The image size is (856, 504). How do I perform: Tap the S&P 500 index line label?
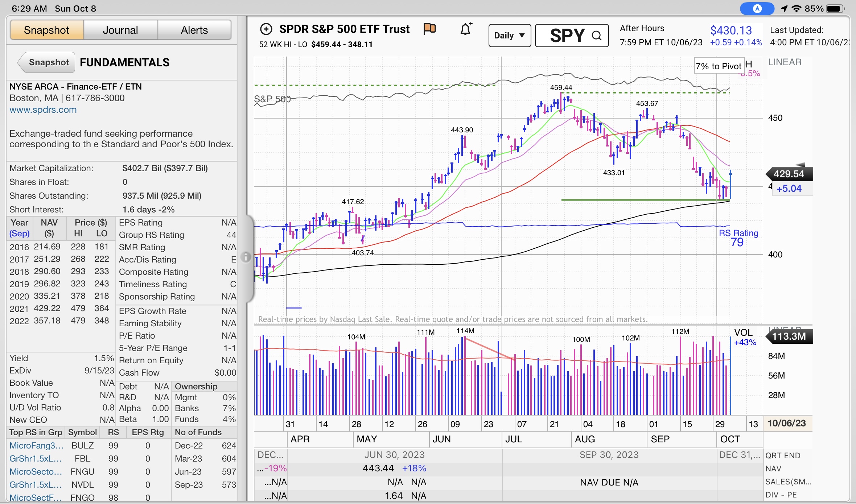click(272, 99)
